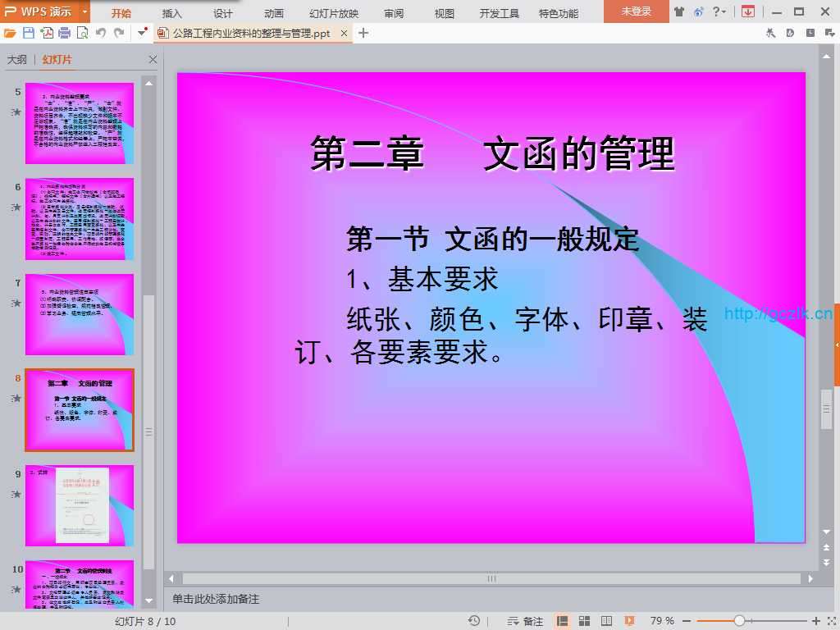Click the 未登录 login button

(x=636, y=11)
